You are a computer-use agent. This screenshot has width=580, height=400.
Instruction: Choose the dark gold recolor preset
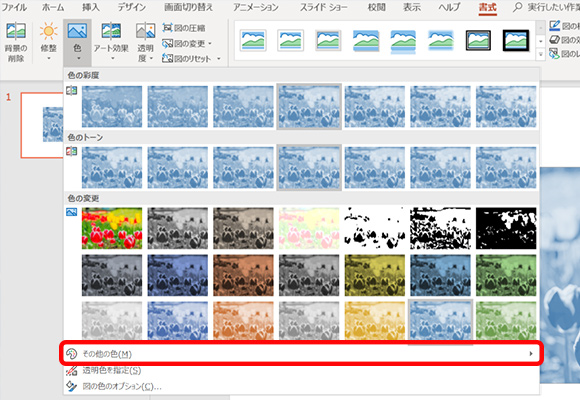375,275
